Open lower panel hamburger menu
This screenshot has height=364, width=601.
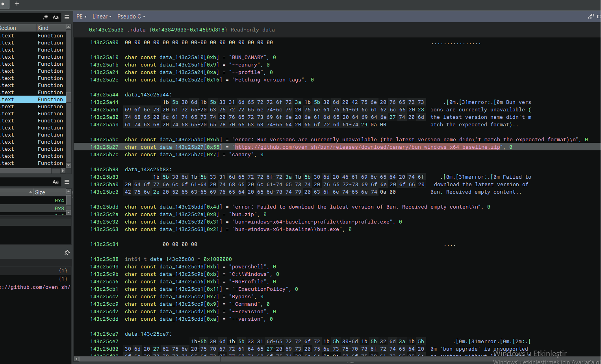click(x=67, y=182)
